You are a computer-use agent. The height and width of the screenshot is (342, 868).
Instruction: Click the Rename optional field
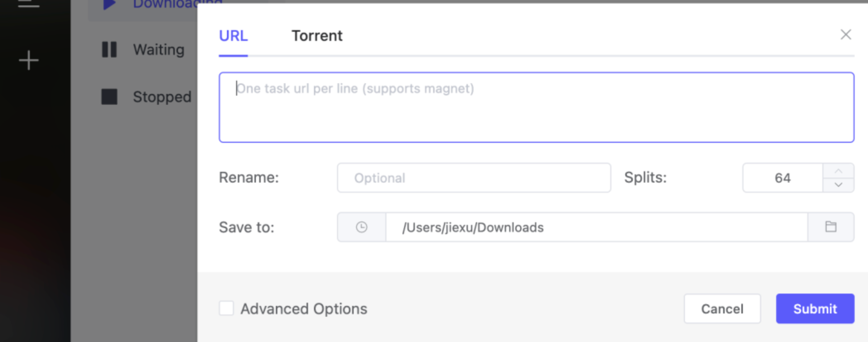click(x=474, y=178)
